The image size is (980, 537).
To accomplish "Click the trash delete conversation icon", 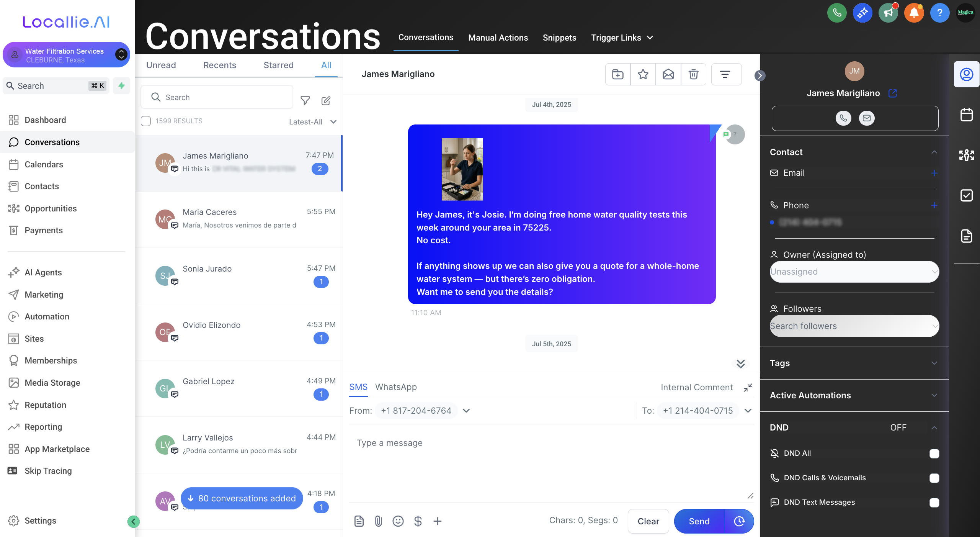I will coord(693,74).
